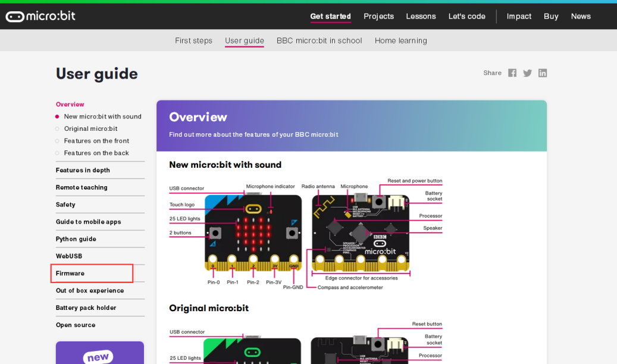The image size is (617, 364).
Task: Click the 'Pin-GND' diagram label
Action: (x=293, y=287)
